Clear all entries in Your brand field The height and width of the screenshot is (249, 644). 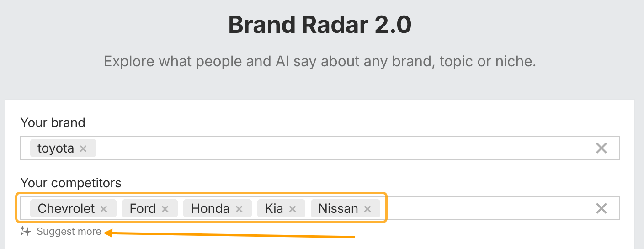click(601, 148)
